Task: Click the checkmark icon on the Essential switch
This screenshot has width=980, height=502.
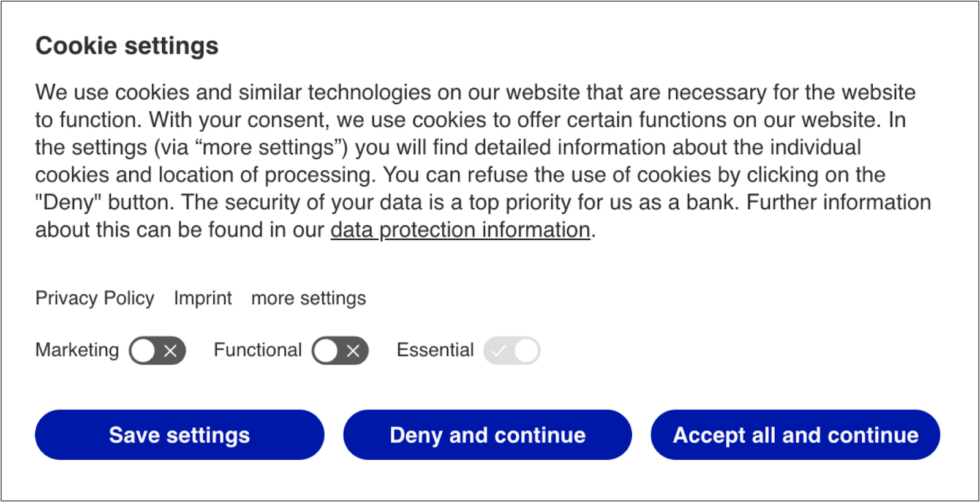Action: coord(500,350)
